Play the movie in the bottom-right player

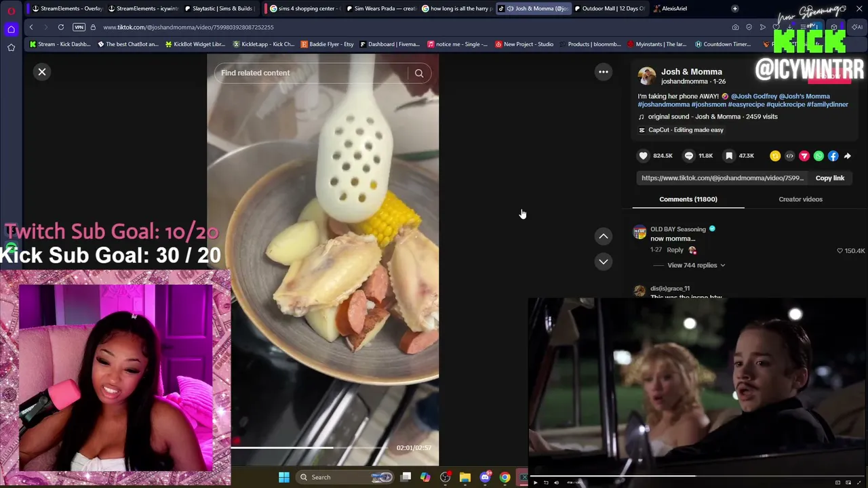536,483
